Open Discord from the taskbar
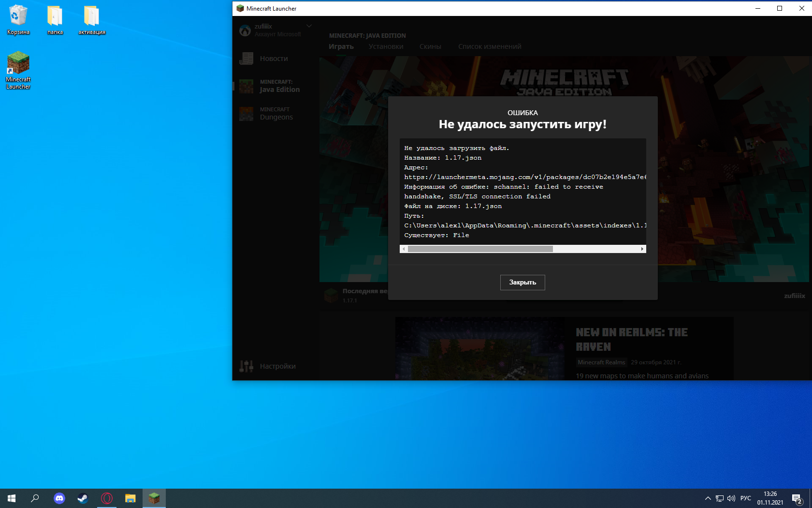The width and height of the screenshot is (812, 508). tap(59, 498)
